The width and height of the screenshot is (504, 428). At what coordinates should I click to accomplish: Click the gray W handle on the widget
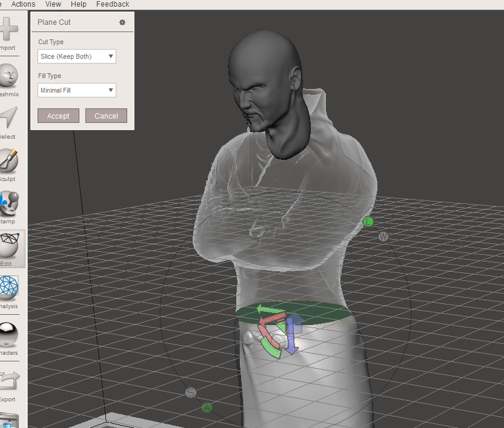click(x=383, y=237)
